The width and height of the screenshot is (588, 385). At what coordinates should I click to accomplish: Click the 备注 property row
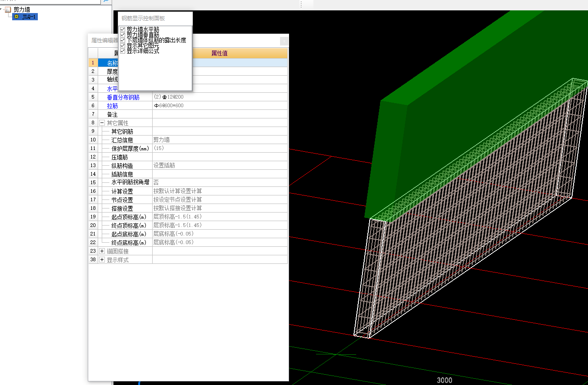pos(188,114)
